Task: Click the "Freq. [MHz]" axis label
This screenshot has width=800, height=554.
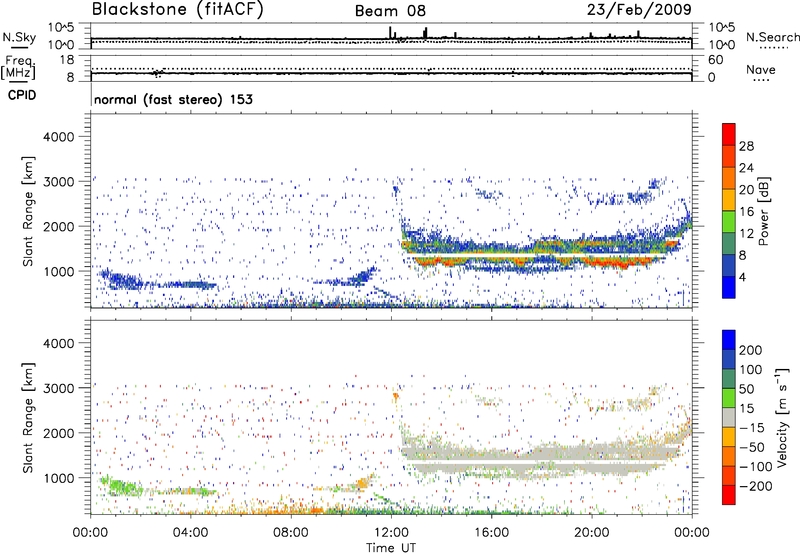Action: [19, 67]
